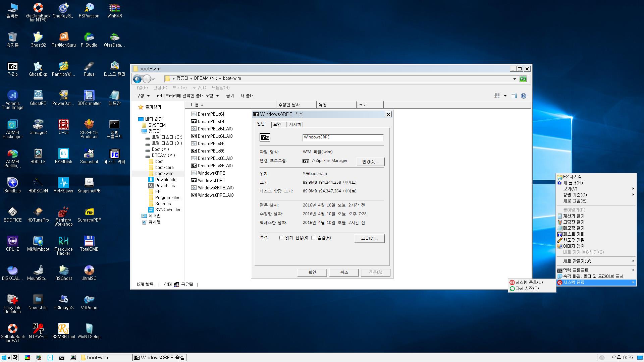This screenshot has width=644, height=362.
Task: Open the AOMEI Backupper shortcut
Action: click(x=12, y=129)
